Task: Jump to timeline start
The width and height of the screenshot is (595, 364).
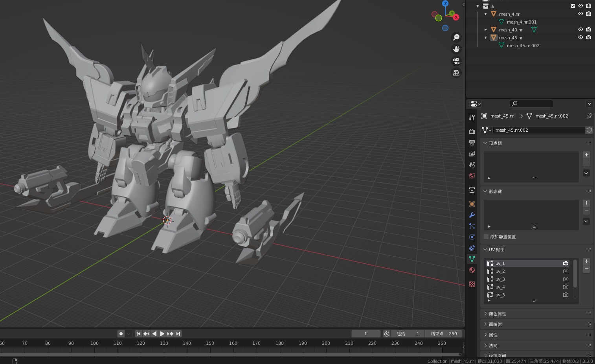Action: coord(138,334)
